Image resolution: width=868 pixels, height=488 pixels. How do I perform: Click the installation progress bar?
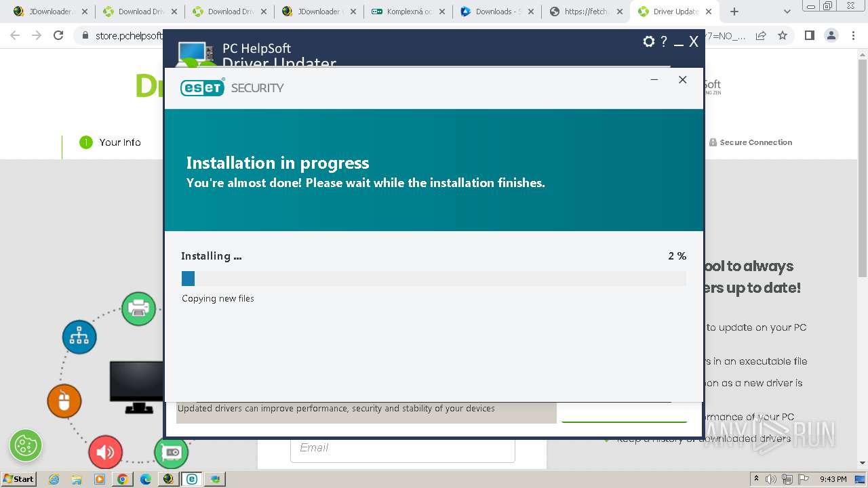pos(433,279)
